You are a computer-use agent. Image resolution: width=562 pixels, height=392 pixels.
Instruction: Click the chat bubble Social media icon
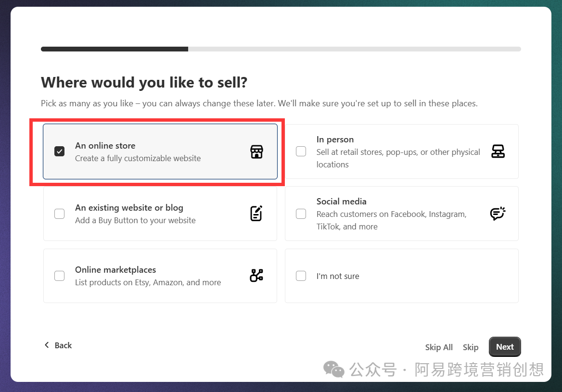[498, 214]
